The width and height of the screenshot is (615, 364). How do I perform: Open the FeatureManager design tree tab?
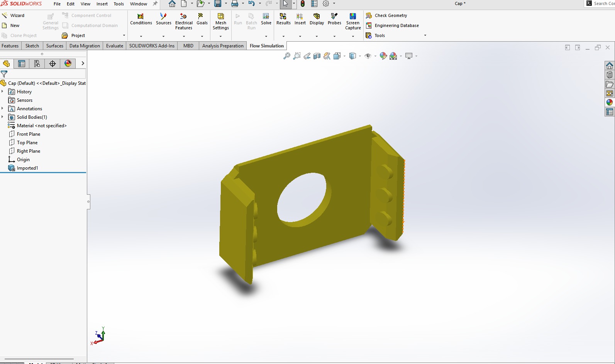[7, 64]
